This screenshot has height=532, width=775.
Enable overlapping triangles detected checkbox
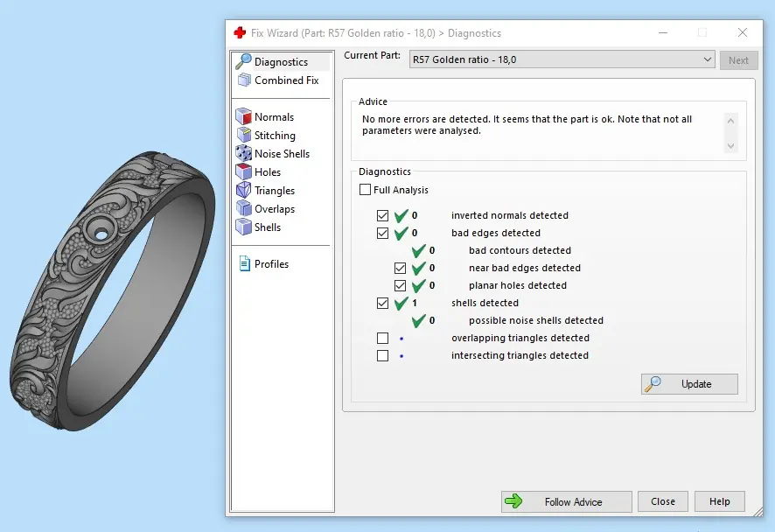point(382,338)
